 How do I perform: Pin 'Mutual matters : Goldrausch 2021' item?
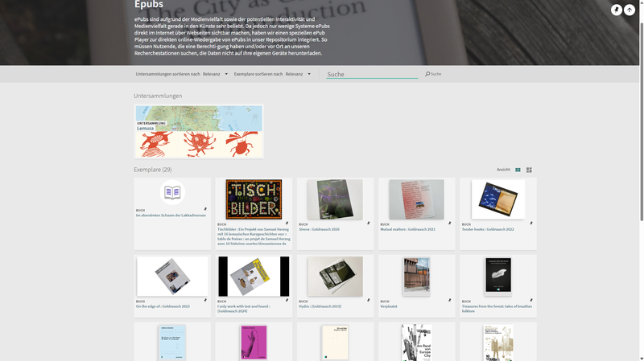click(449, 224)
